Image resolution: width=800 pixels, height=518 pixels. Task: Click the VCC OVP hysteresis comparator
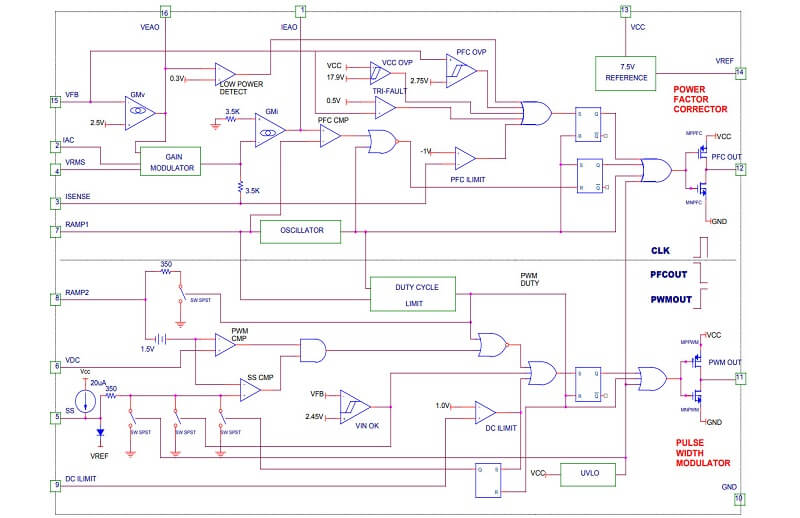(381, 73)
